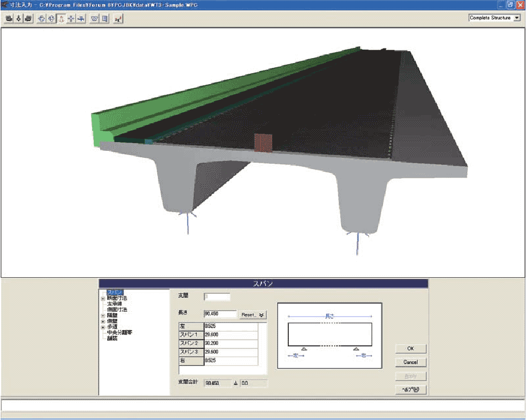Click the delta field showing 0.0
The image size is (526, 420).
pos(254,383)
